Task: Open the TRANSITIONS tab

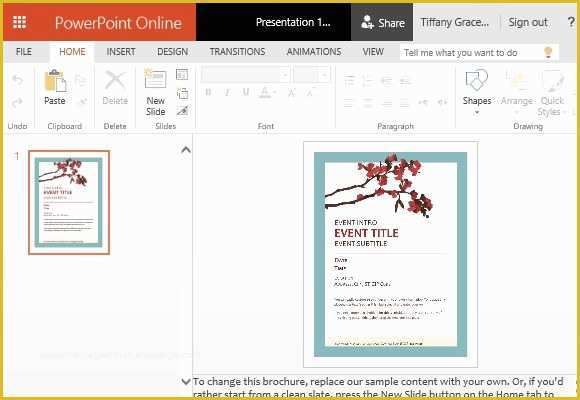Action: [237, 52]
